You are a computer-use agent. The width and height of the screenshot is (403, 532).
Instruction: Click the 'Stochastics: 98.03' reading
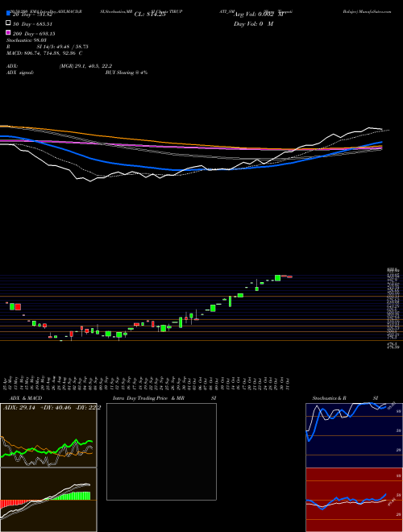[26, 40]
